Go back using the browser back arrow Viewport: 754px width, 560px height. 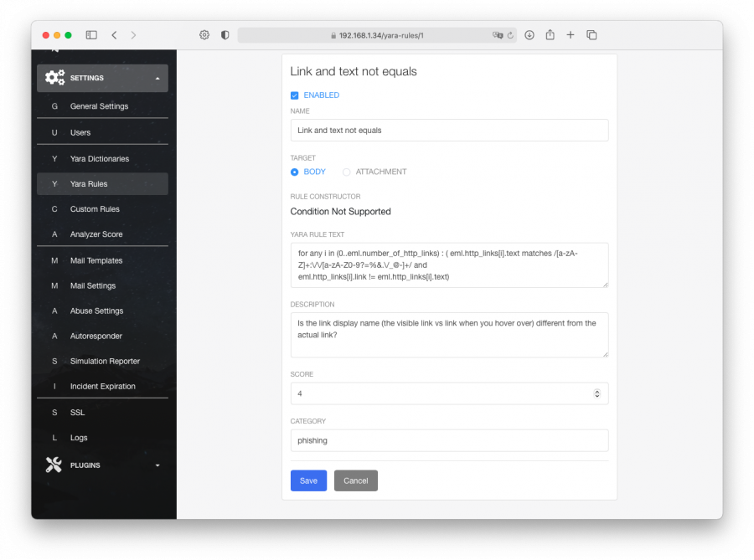114,35
